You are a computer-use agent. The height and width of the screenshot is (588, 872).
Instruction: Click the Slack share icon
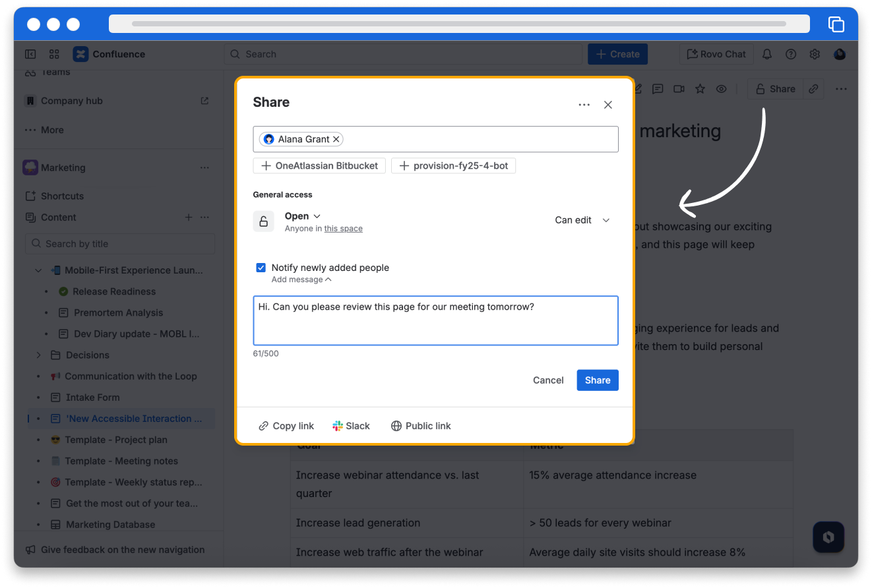point(338,426)
